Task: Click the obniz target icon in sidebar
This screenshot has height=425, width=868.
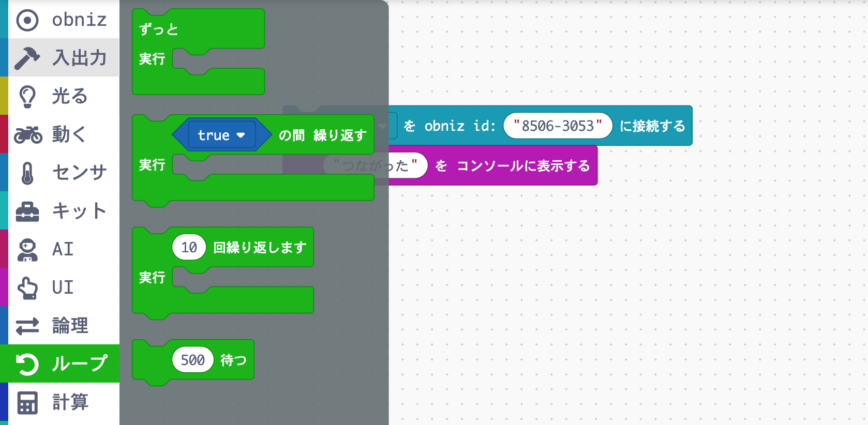Action: [x=27, y=20]
